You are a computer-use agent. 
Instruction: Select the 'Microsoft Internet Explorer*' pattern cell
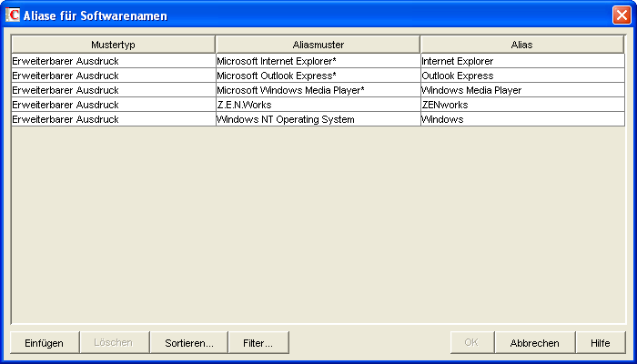(318, 61)
